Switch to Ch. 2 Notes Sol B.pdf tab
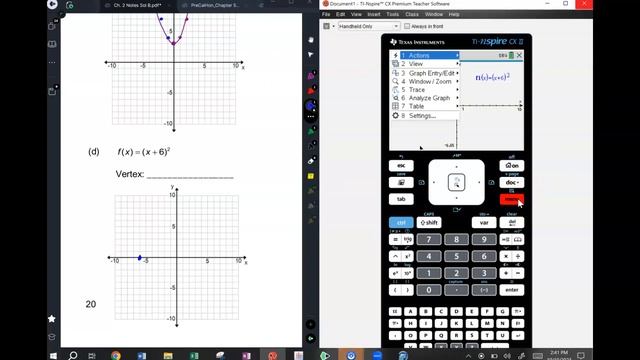The width and height of the screenshot is (640, 360). 138,5
